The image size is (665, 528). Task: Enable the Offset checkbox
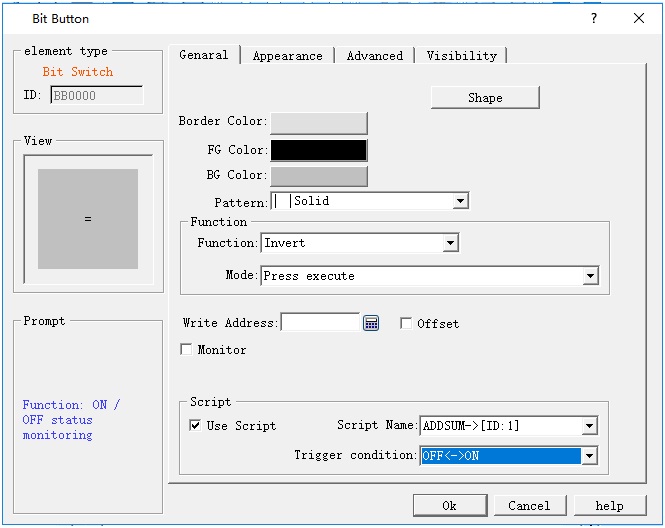[x=406, y=324]
